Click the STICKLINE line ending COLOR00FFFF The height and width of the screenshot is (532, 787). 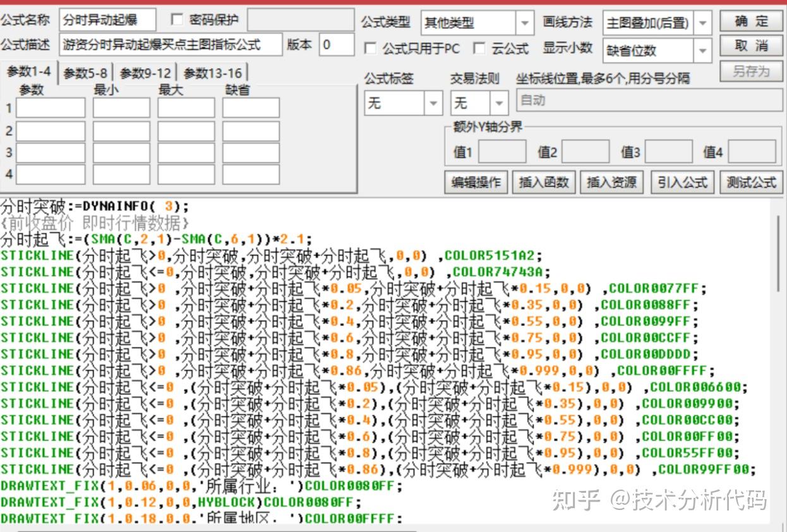(x=358, y=370)
